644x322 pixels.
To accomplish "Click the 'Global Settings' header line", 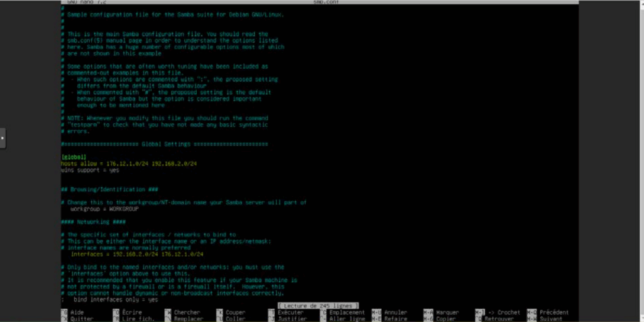I will [x=164, y=144].
